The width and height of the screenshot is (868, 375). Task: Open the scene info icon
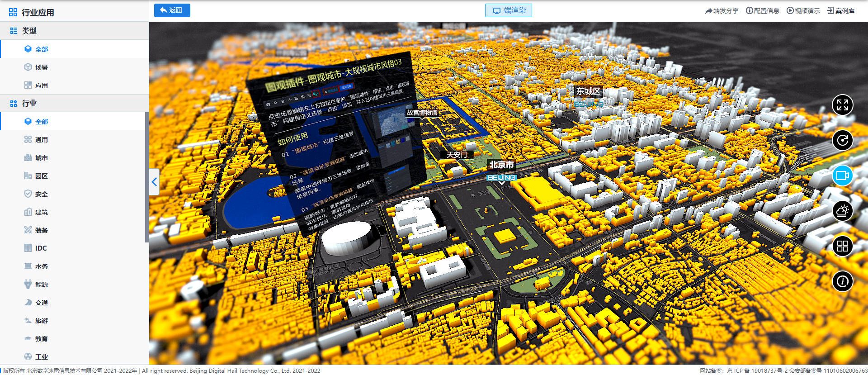pos(842,281)
